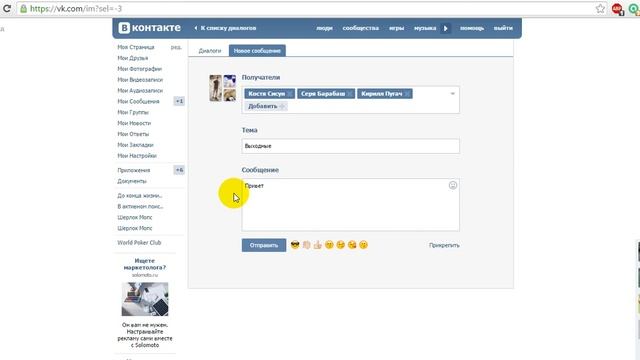This screenshot has height=360, width=640.
Task: Select the Новое сообщение tab
Action: point(257,51)
